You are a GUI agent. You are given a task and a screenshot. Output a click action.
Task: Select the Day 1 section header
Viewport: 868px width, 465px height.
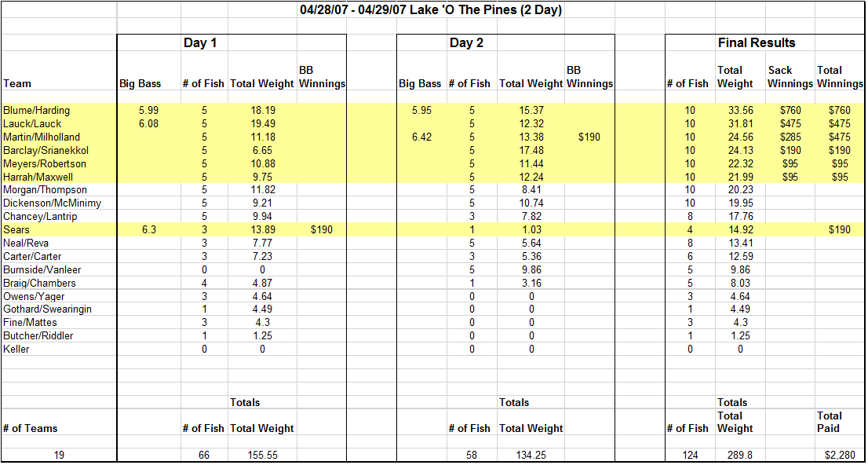[200, 43]
